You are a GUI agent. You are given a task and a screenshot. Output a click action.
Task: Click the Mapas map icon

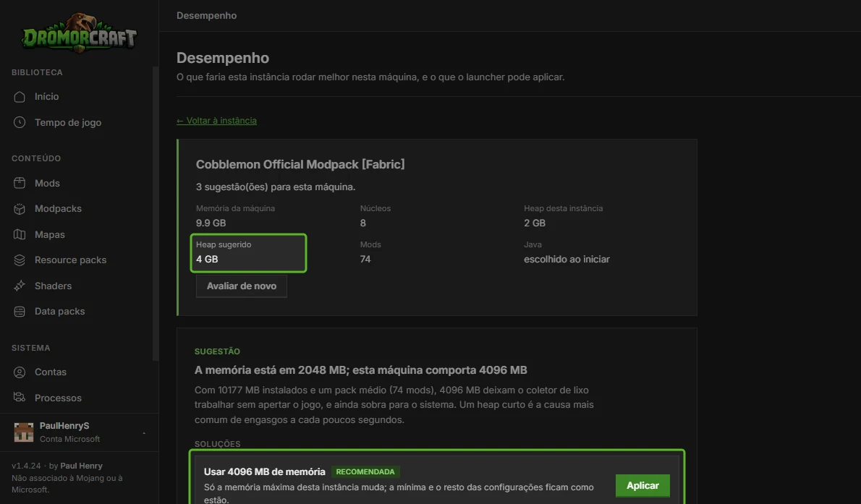coord(20,234)
